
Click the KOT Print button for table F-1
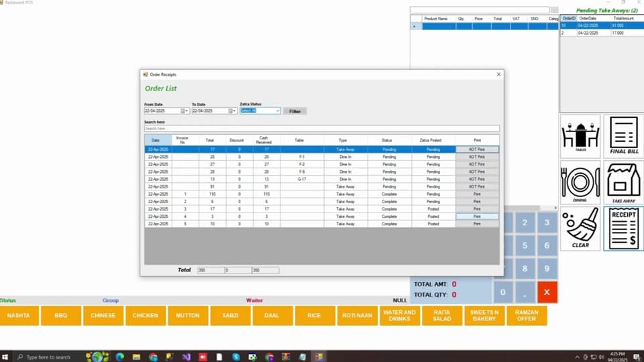point(477,157)
